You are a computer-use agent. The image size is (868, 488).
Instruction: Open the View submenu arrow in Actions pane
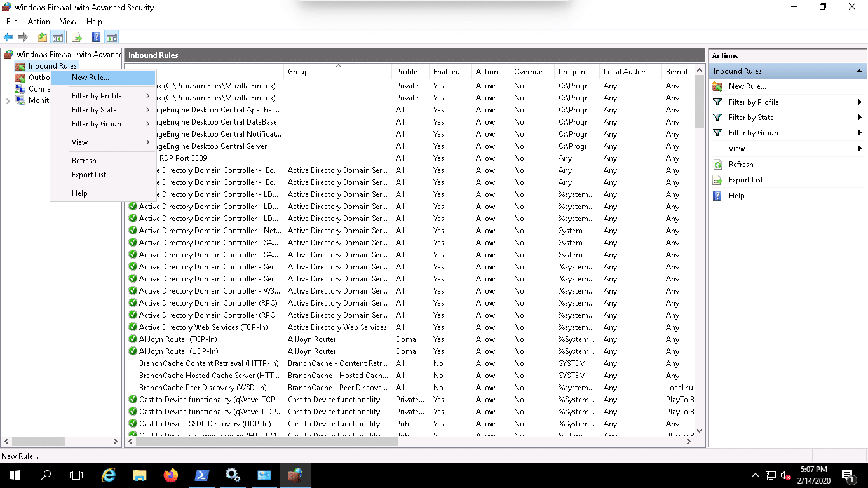(x=860, y=149)
